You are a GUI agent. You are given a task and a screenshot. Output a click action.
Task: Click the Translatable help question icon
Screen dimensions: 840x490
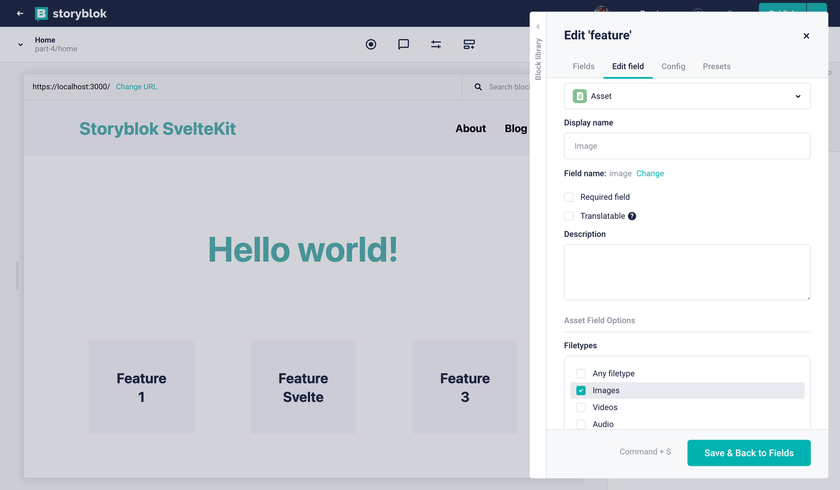(632, 216)
